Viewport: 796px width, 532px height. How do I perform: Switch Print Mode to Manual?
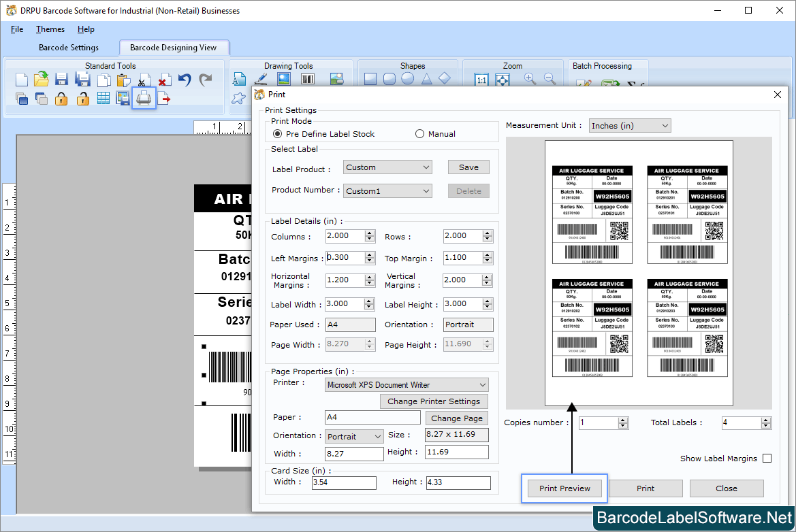pos(419,133)
